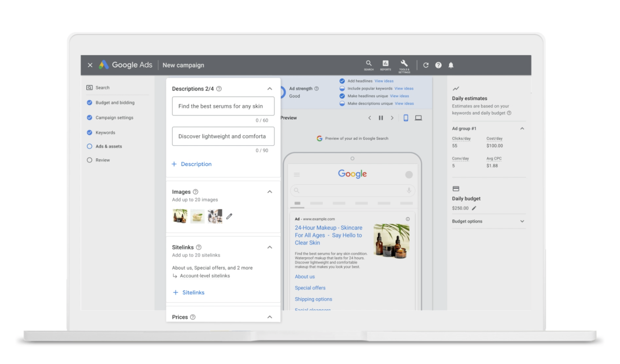Open the Search icon in the top bar

point(369,64)
